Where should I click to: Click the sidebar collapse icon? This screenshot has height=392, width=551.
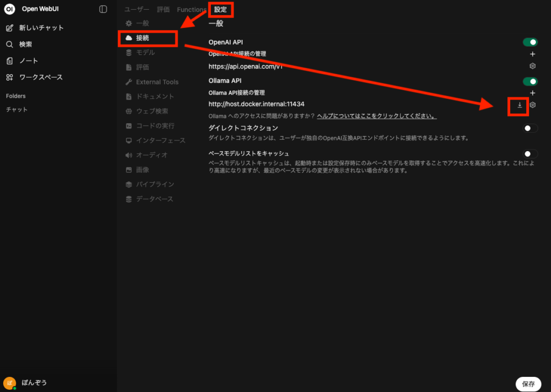point(103,9)
